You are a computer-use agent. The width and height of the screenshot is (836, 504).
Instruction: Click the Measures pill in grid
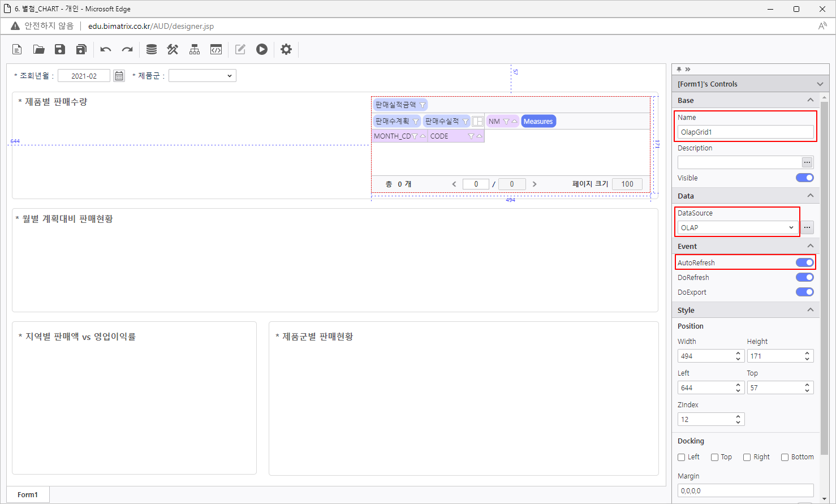pos(538,121)
